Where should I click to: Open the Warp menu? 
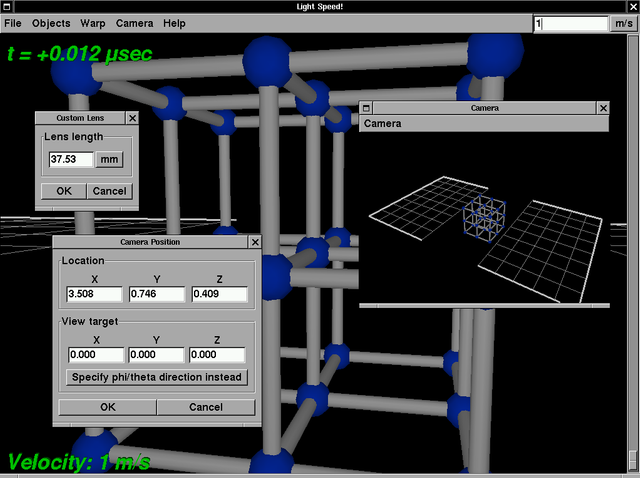[93, 23]
